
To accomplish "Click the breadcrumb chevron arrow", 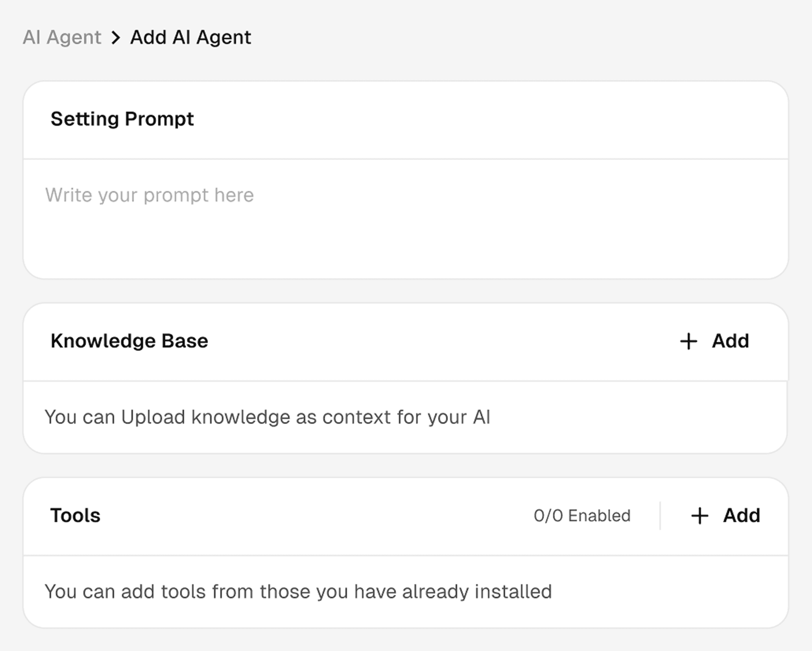I will point(116,38).
